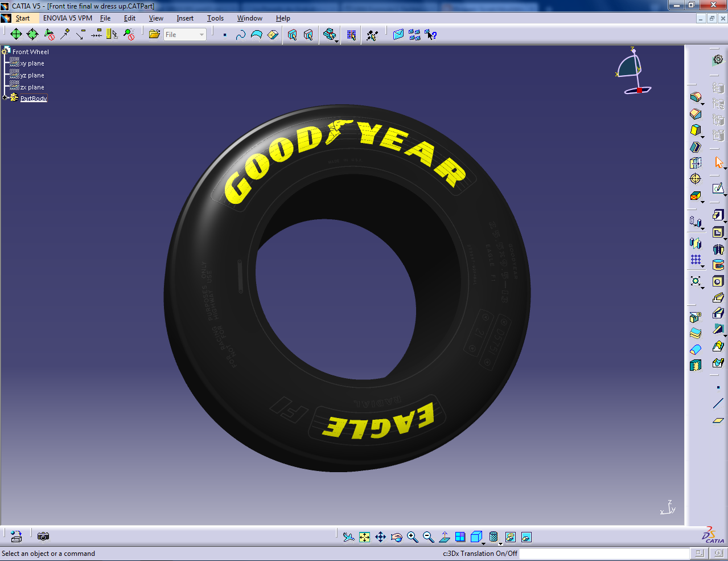Open the Edit menu

click(x=130, y=18)
